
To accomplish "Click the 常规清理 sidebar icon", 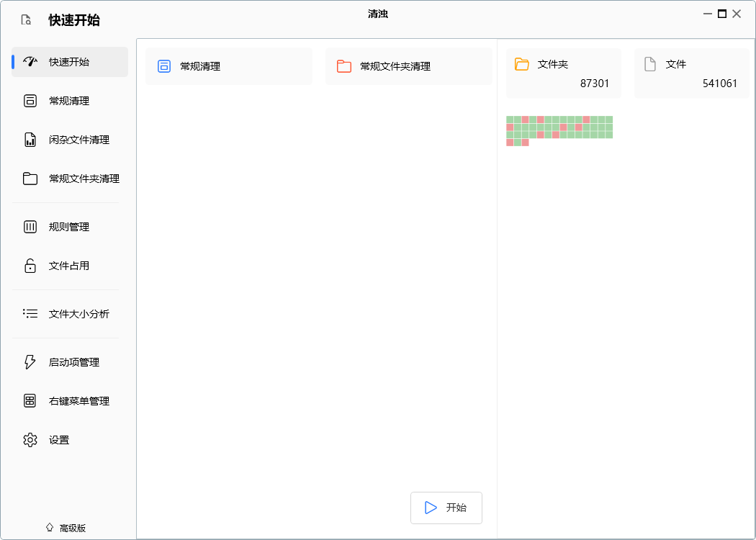I will 30,101.
